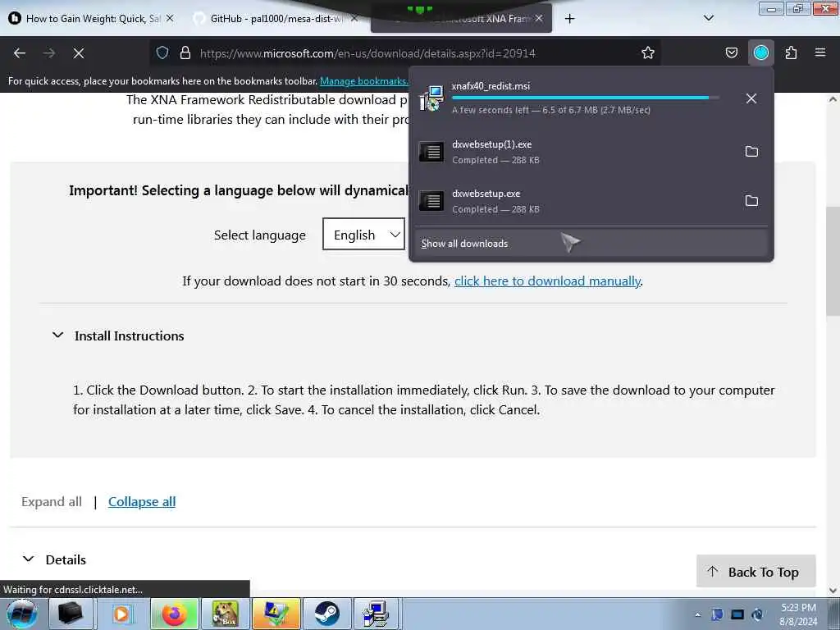Close the GitHub mesa-dist tab
The width and height of the screenshot is (840, 630).
354,18
